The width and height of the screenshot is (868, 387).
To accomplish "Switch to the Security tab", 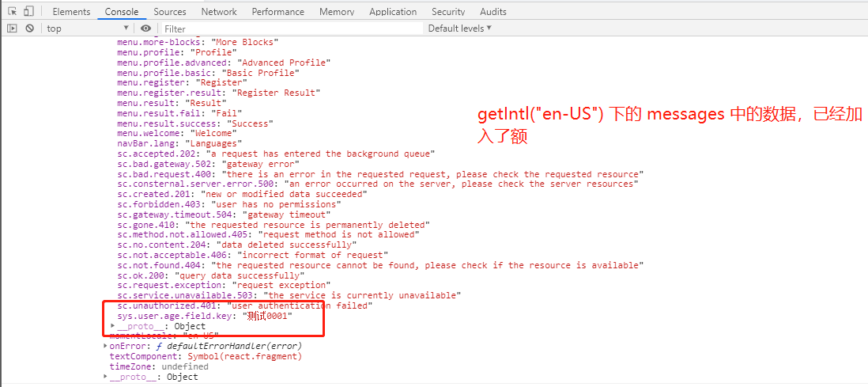I will pyautogui.click(x=448, y=12).
